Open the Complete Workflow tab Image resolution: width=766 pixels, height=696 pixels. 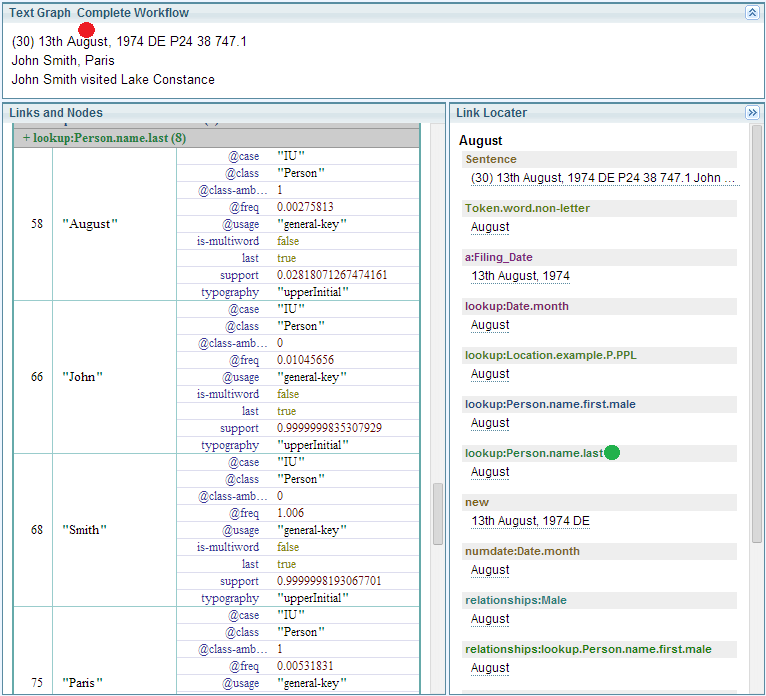pyautogui.click(x=132, y=13)
